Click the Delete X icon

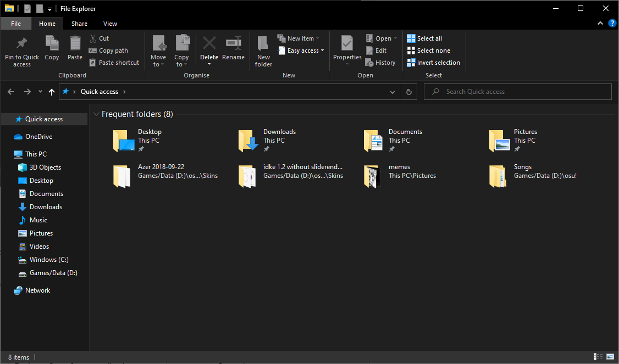pos(209,43)
